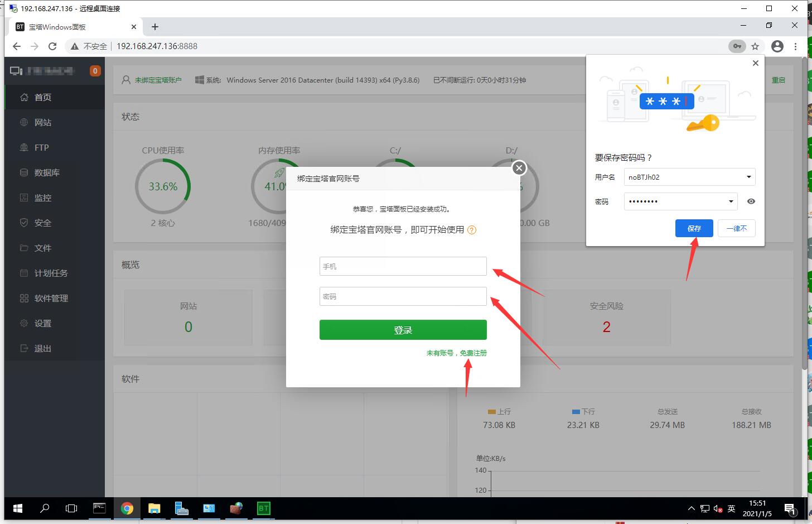This screenshot has height=524, width=812.
Task: Open the 安全 sidebar item
Action: [55, 223]
